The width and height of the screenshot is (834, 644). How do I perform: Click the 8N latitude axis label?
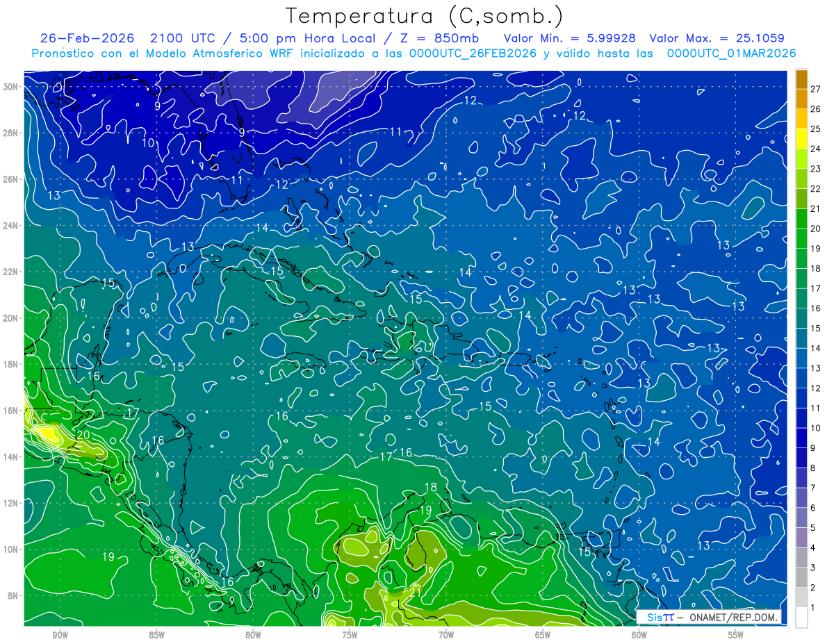click(x=13, y=595)
